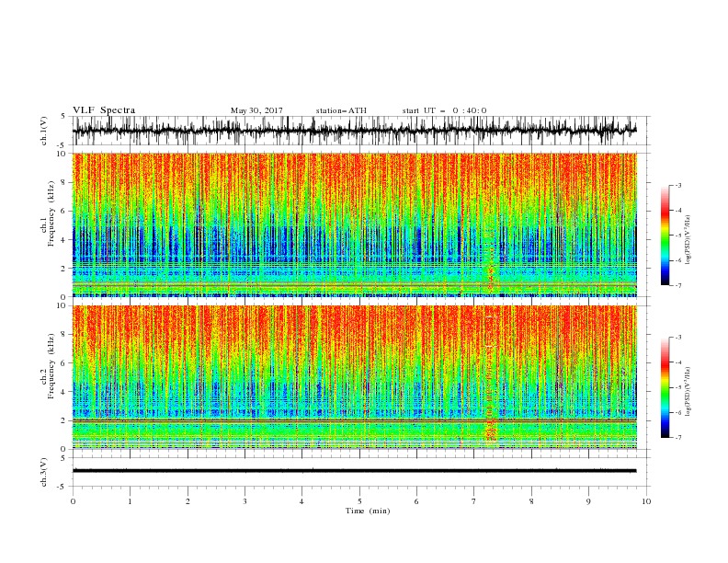Click the upper color bar's "log(PSD)(V²/Hz)" label

pos(688,240)
